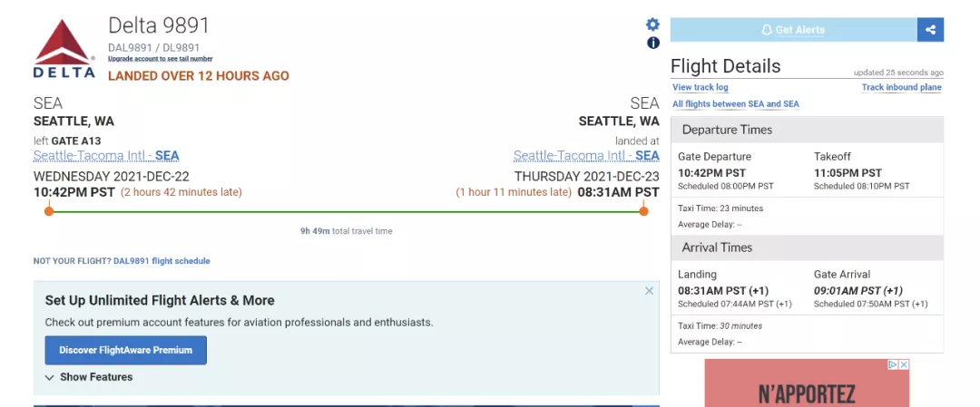Image resolution: width=980 pixels, height=407 pixels.
Task: Click Discover FlightAware Premium button
Action: 125,350
